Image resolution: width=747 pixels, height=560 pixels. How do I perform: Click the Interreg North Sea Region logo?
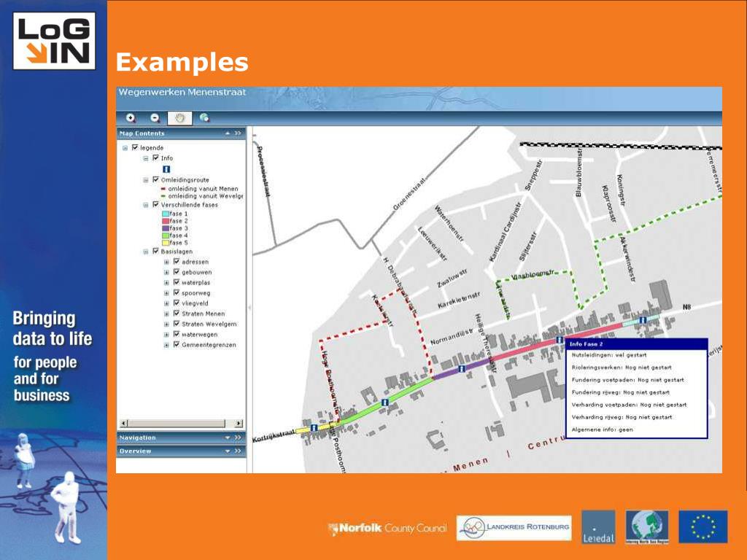pos(647,527)
